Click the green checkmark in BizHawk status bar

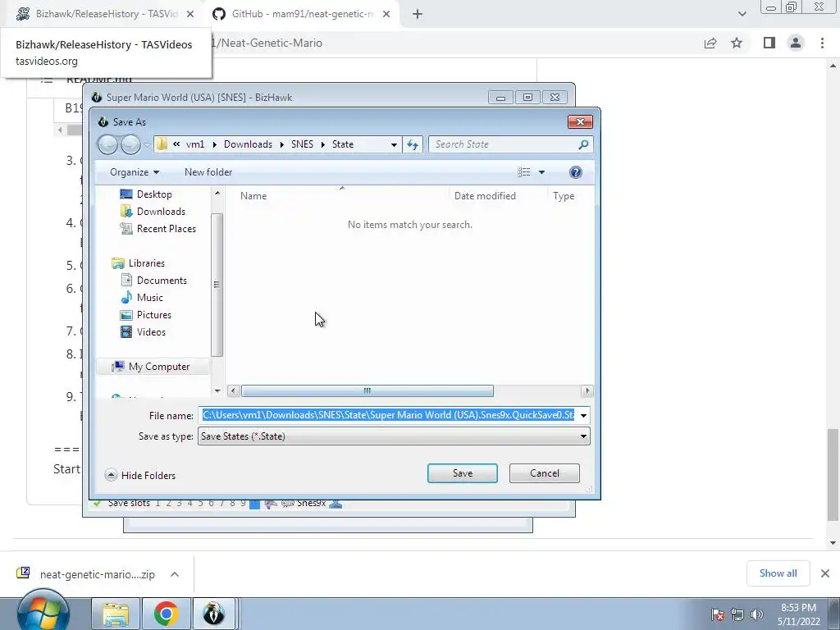[97, 504]
